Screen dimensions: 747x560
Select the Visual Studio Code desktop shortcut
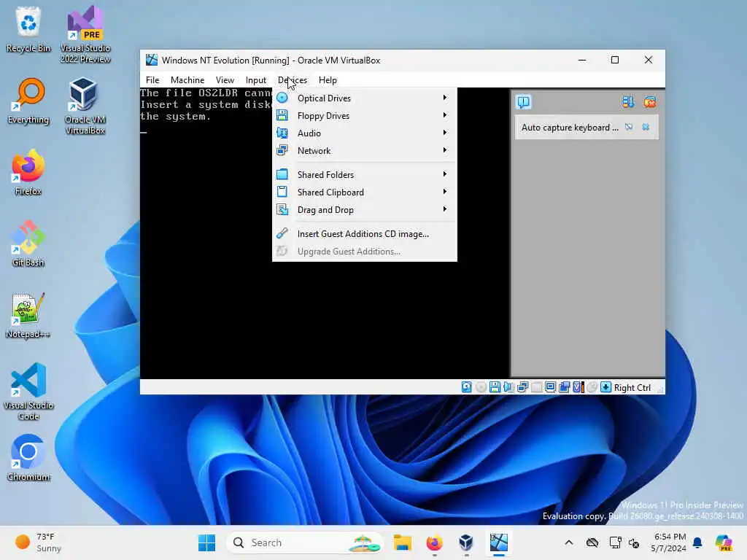[x=28, y=392]
